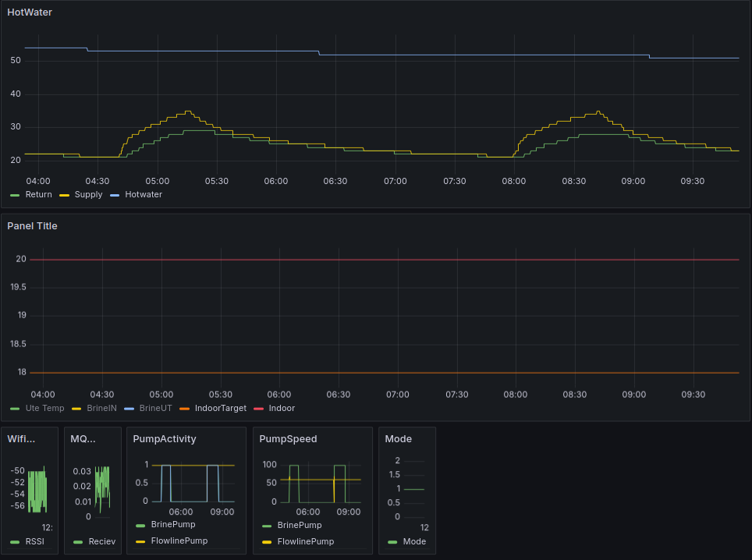Open the PumpActivity panel title menu

pos(165,438)
